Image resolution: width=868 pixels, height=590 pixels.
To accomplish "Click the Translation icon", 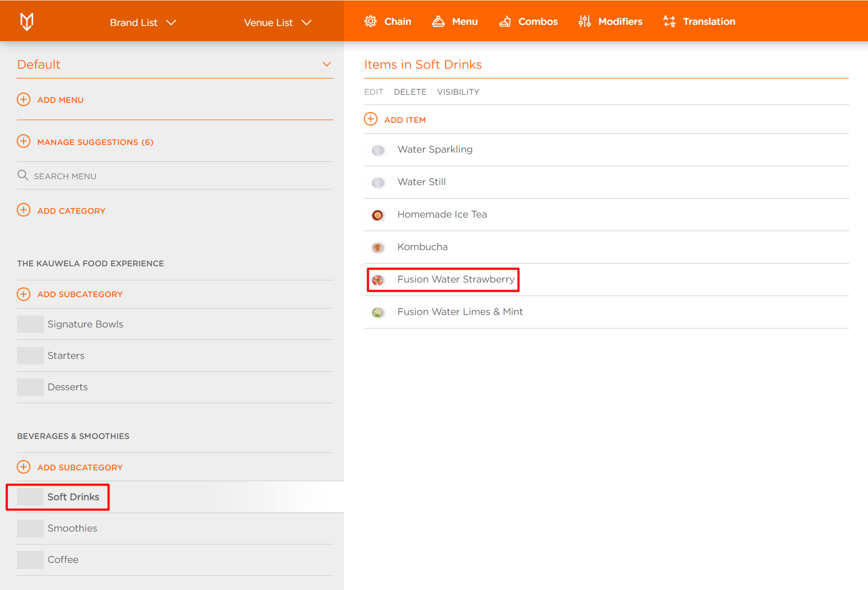I will [669, 22].
